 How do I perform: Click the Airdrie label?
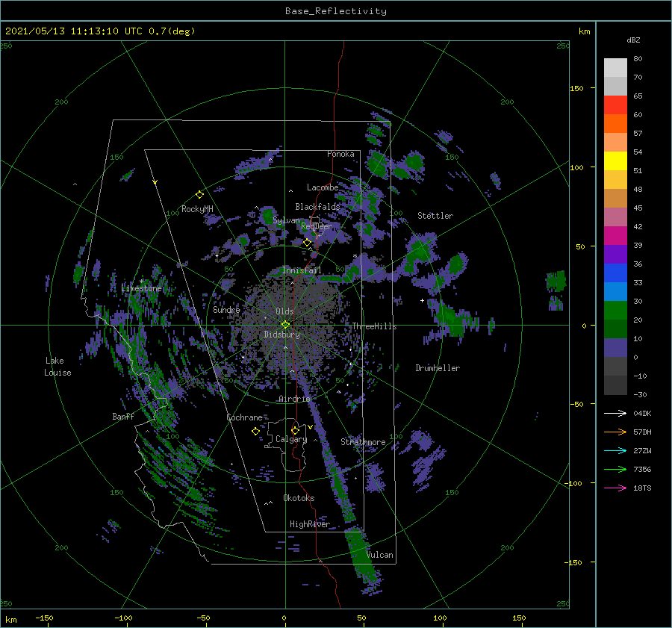(294, 399)
